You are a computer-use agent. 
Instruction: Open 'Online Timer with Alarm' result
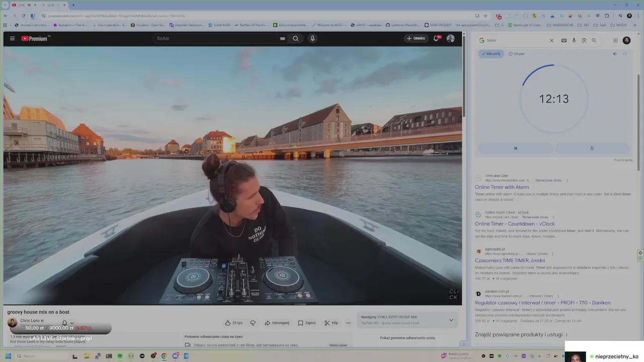502,187
